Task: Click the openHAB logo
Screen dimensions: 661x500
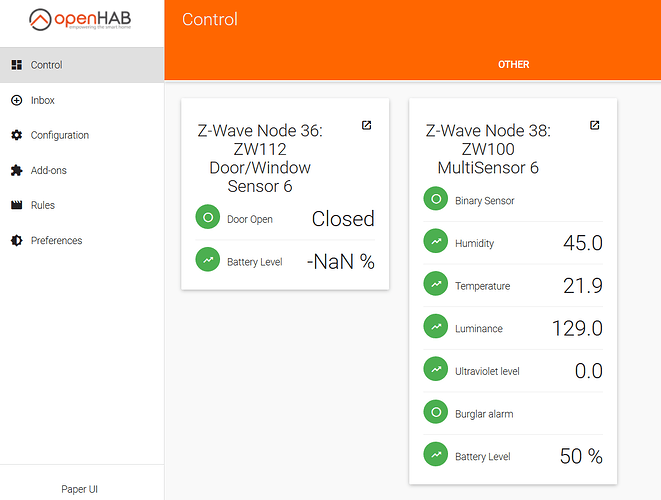Action: coord(81,22)
